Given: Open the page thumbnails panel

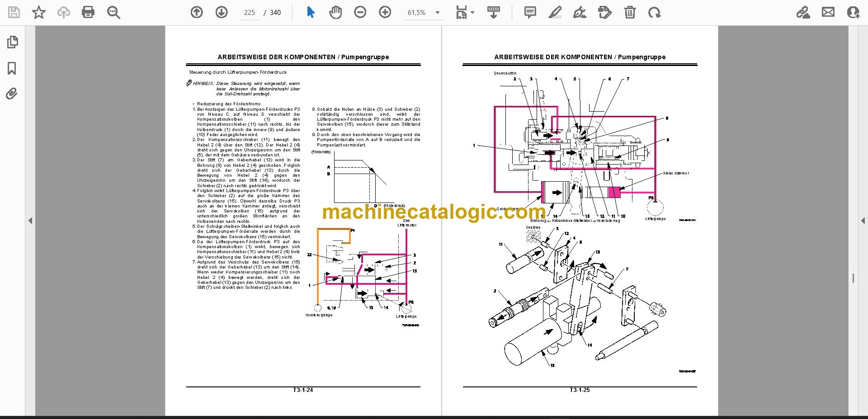Looking at the screenshot, I should 12,42.
